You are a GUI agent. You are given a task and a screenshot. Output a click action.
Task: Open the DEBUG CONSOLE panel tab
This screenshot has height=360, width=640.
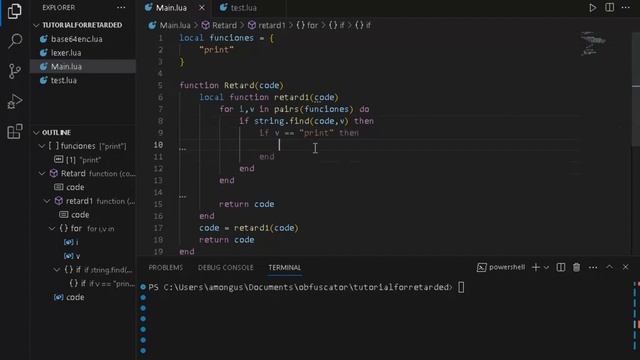tap(225, 268)
